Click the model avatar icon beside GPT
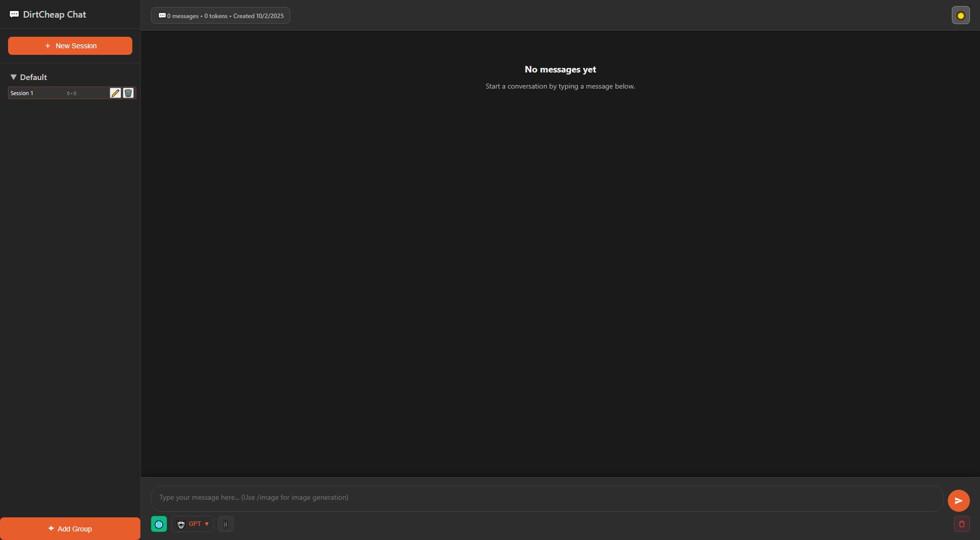This screenshot has width=980, height=540. 181,524
